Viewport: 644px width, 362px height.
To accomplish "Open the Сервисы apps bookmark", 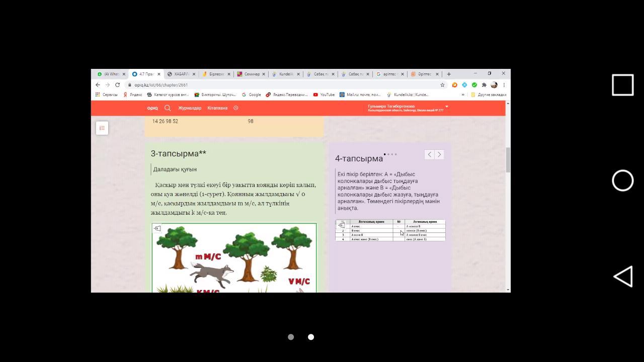I will tap(106, 95).
